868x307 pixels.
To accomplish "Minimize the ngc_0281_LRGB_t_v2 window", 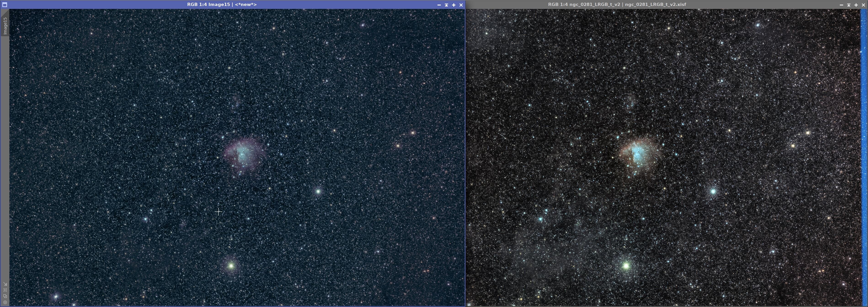I will pyautogui.click(x=841, y=5).
